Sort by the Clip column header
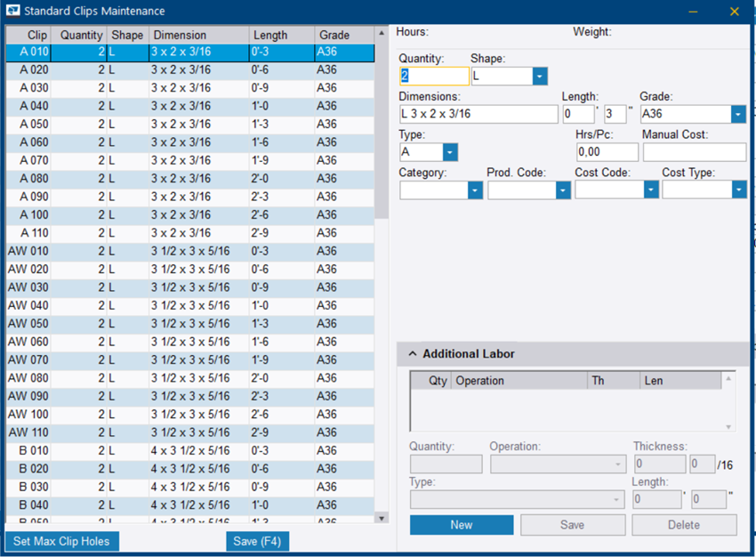756x557 pixels. pos(37,36)
